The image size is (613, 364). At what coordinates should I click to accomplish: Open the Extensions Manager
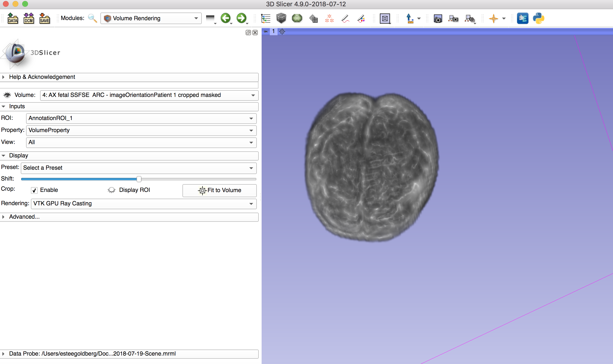pos(523,18)
